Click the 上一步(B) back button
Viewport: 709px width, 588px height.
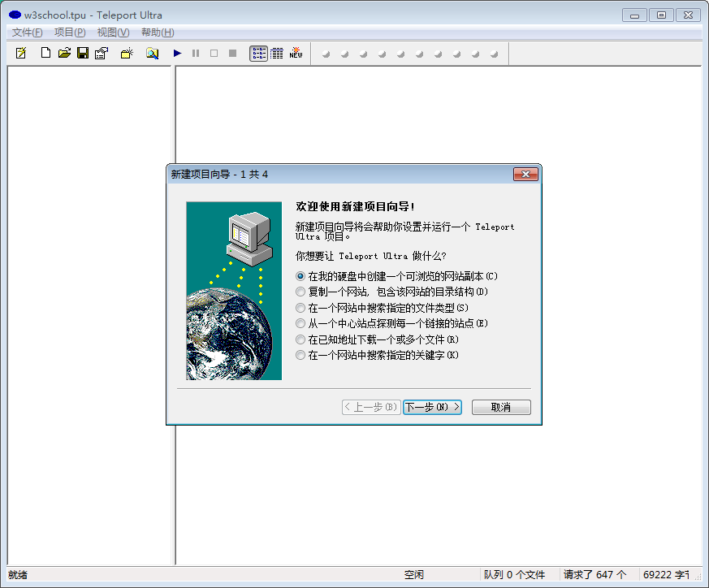(x=371, y=407)
